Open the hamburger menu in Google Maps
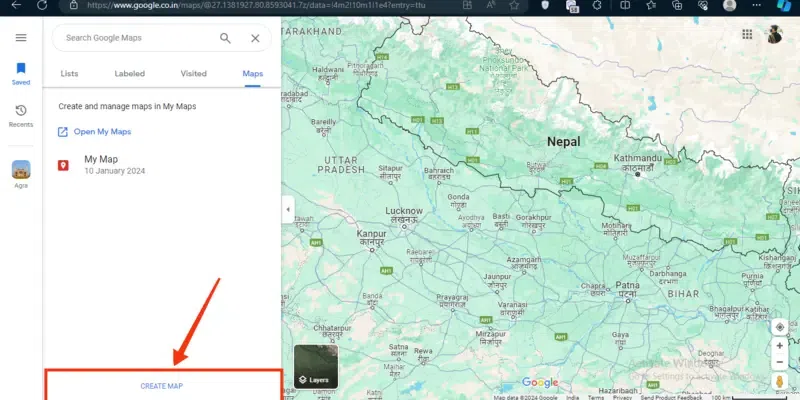Image resolution: width=800 pixels, height=400 pixels. tap(21, 38)
